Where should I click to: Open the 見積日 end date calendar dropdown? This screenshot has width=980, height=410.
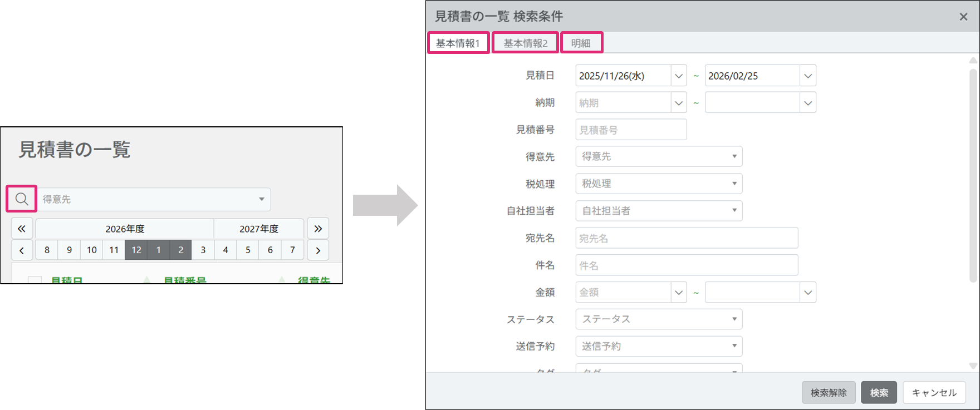click(x=808, y=76)
